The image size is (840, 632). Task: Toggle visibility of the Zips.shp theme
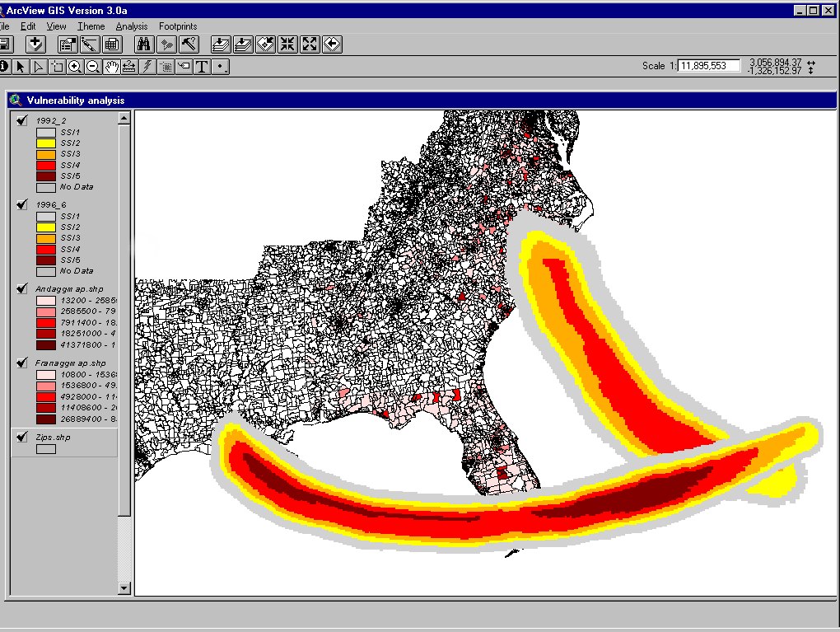pyautogui.click(x=22, y=437)
